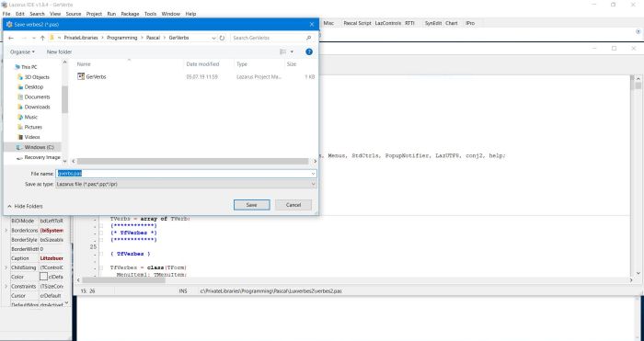Navigate to Pascal in breadcrumb path

point(154,38)
